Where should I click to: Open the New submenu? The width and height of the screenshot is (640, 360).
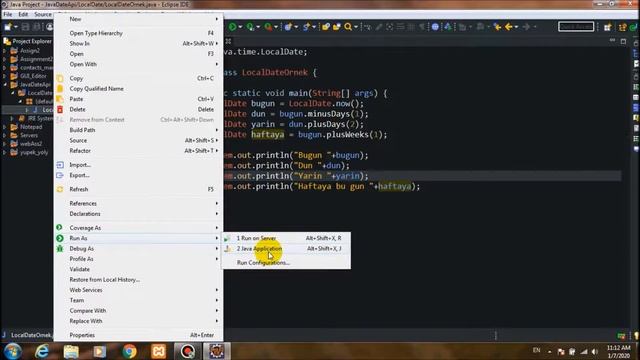138,19
